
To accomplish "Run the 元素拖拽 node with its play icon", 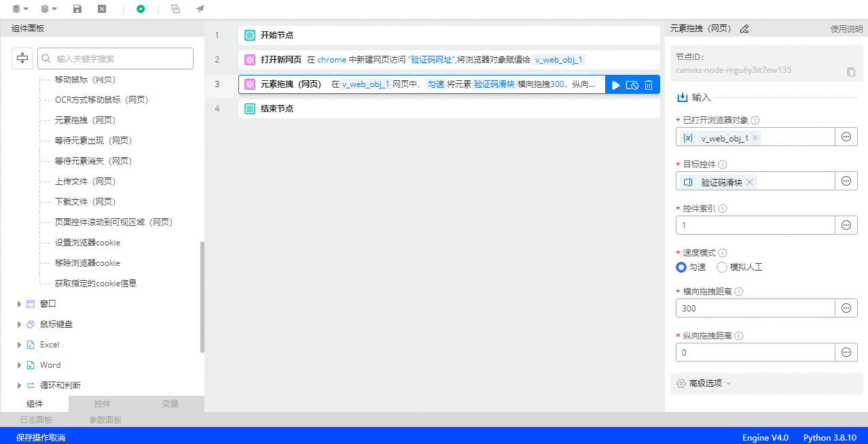I will click(615, 85).
